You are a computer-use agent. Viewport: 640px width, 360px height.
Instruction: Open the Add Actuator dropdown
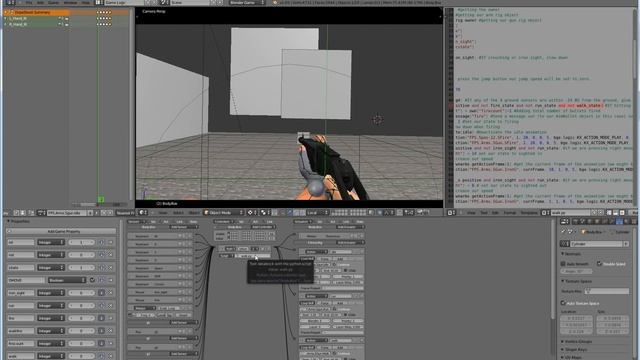pos(351,227)
